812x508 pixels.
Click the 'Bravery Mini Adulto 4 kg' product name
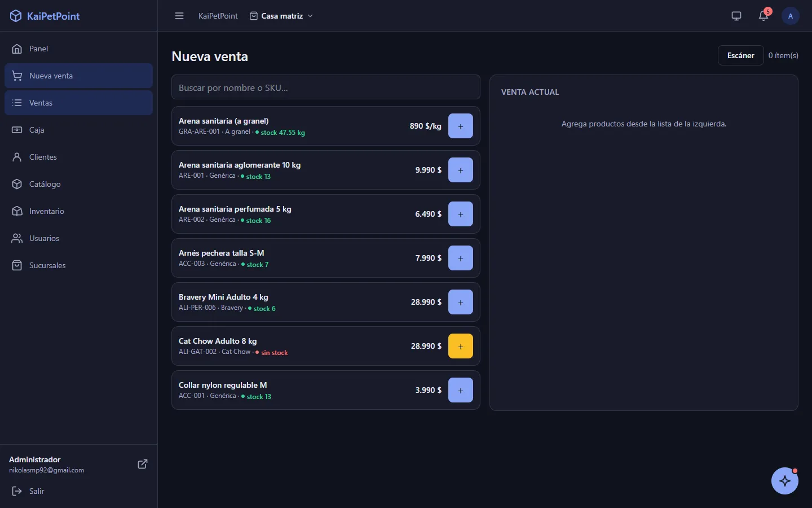pyautogui.click(x=223, y=297)
